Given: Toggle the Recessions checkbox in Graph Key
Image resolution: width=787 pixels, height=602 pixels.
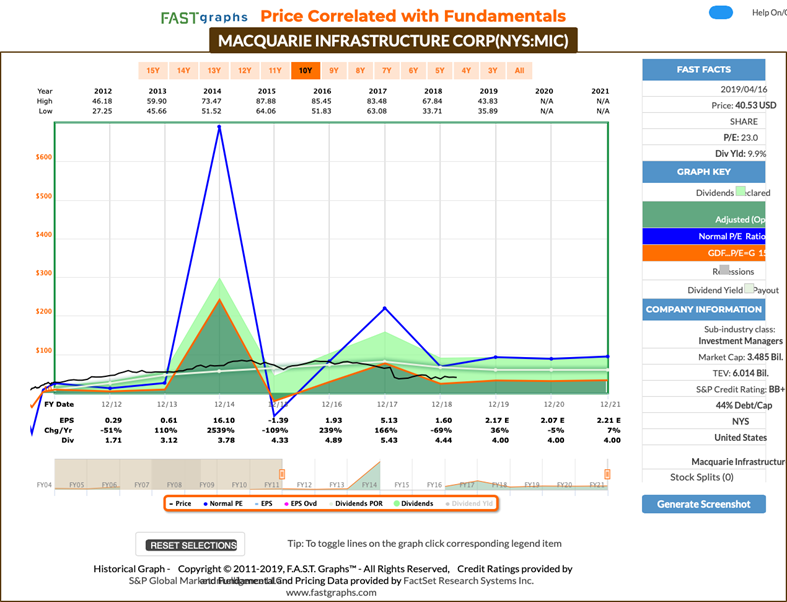Looking at the screenshot, I should [724, 270].
